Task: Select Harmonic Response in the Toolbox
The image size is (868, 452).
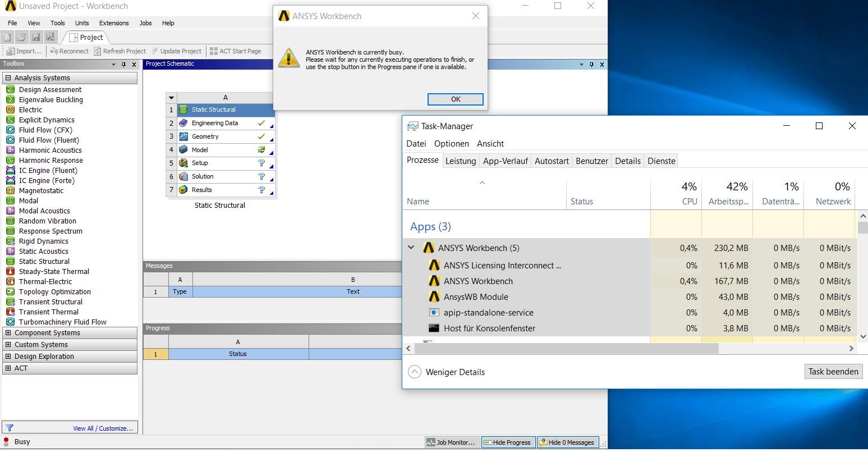Action: pos(50,161)
